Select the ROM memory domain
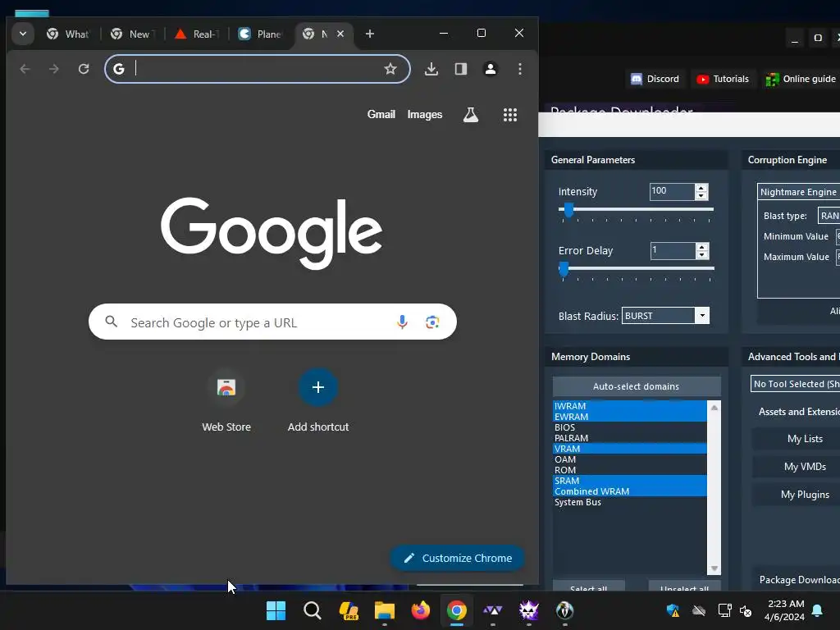The width and height of the screenshot is (840, 630). [629, 470]
